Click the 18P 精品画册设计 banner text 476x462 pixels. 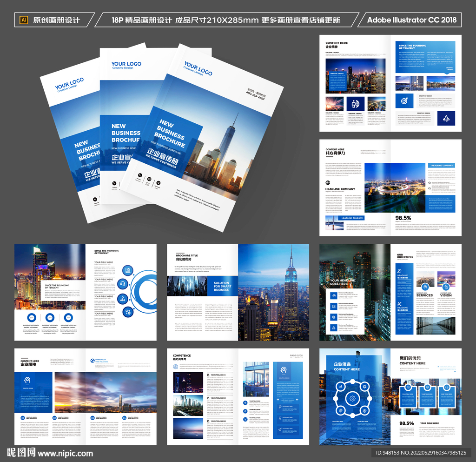[x=142, y=20]
